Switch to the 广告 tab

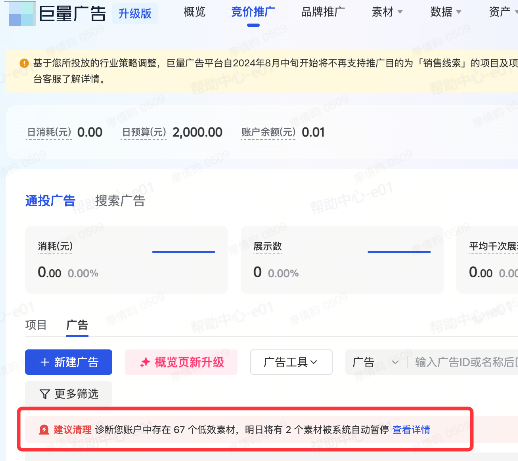click(77, 325)
